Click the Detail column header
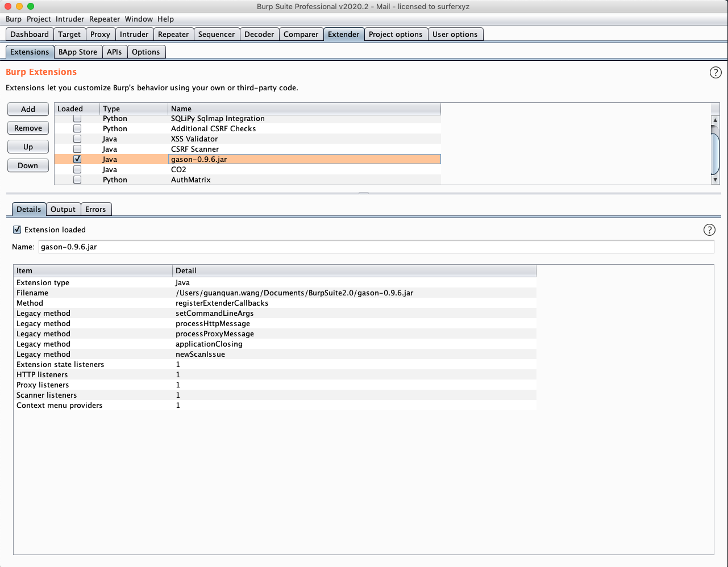The width and height of the screenshot is (728, 567). [x=354, y=271]
